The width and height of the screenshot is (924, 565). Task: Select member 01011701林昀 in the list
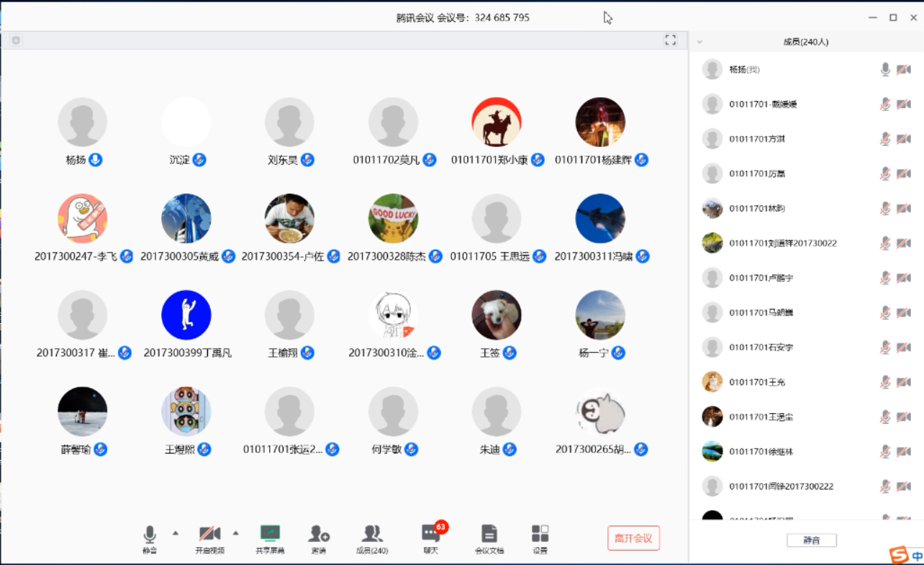pyautogui.click(x=757, y=209)
